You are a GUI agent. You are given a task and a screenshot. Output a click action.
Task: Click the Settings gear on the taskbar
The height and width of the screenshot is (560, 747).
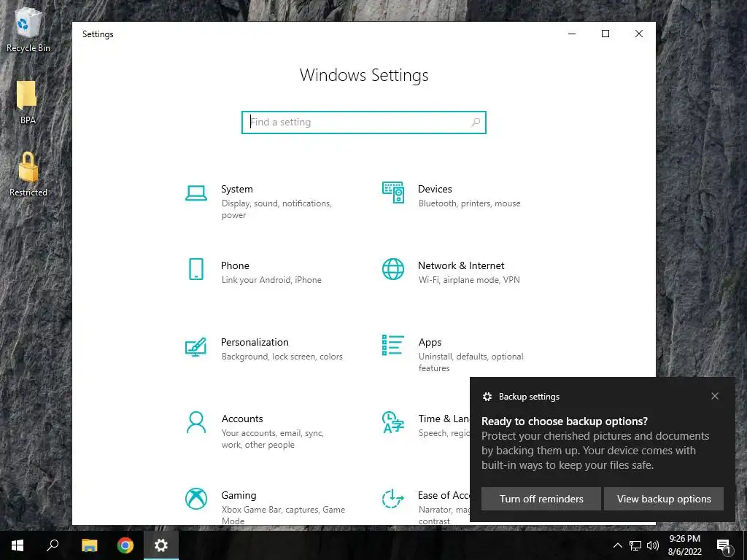pos(161,545)
